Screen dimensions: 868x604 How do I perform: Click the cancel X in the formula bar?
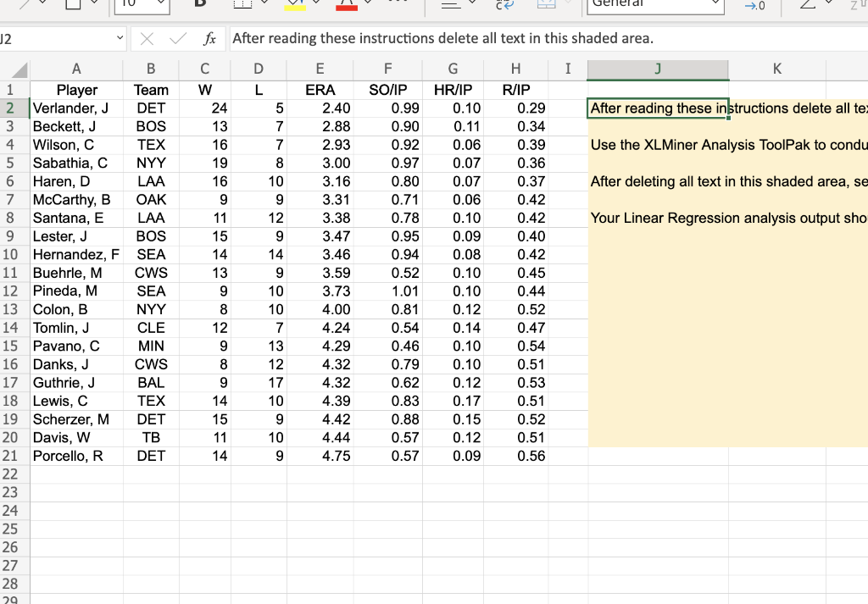tap(147, 39)
